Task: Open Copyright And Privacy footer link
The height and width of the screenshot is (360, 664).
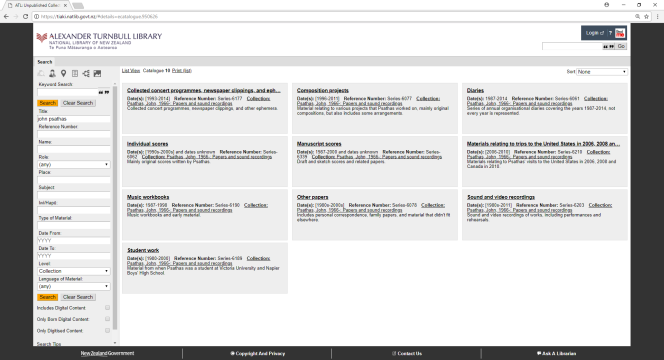Action: [x=257, y=353]
